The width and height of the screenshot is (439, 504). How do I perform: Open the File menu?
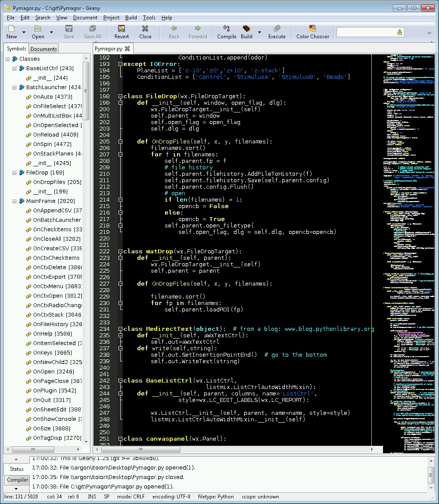11,18
